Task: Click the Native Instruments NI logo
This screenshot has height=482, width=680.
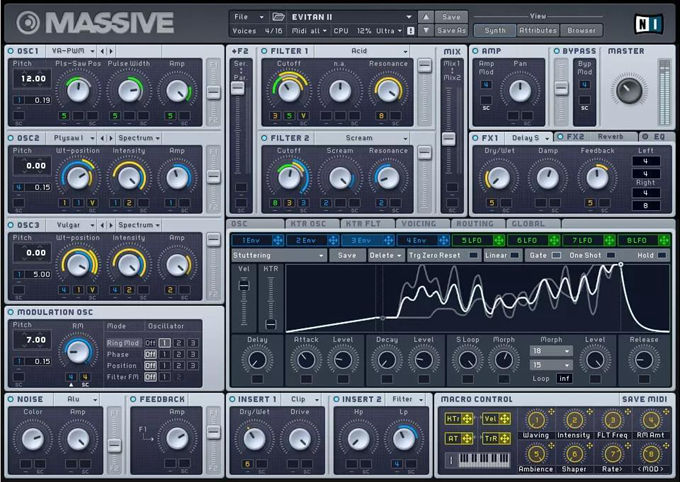Action: click(648, 24)
